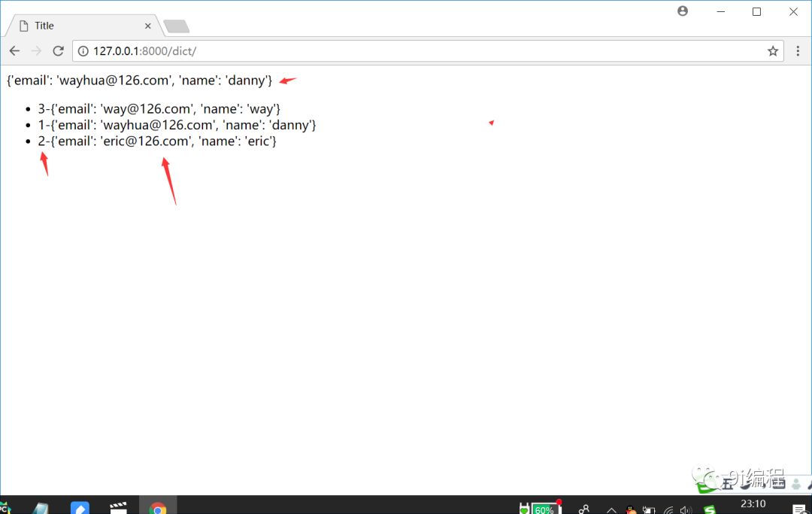Open the Chrome profile account icon

click(x=683, y=11)
